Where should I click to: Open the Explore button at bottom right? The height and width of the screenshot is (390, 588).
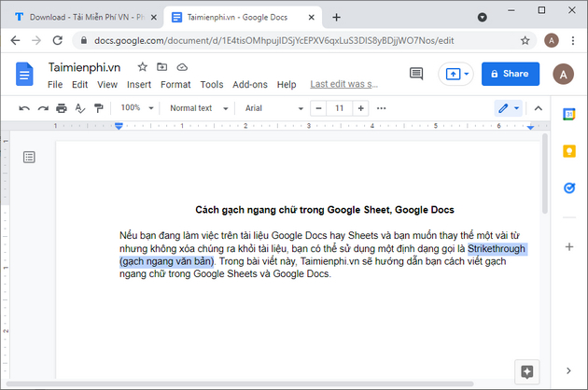pyautogui.click(x=527, y=372)
